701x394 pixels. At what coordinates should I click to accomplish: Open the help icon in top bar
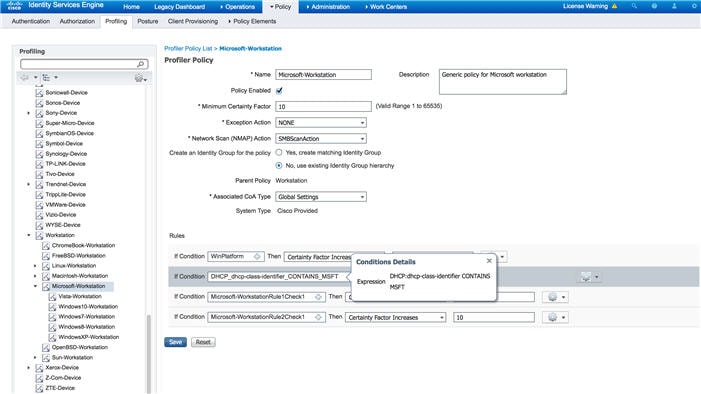point(654,6)
